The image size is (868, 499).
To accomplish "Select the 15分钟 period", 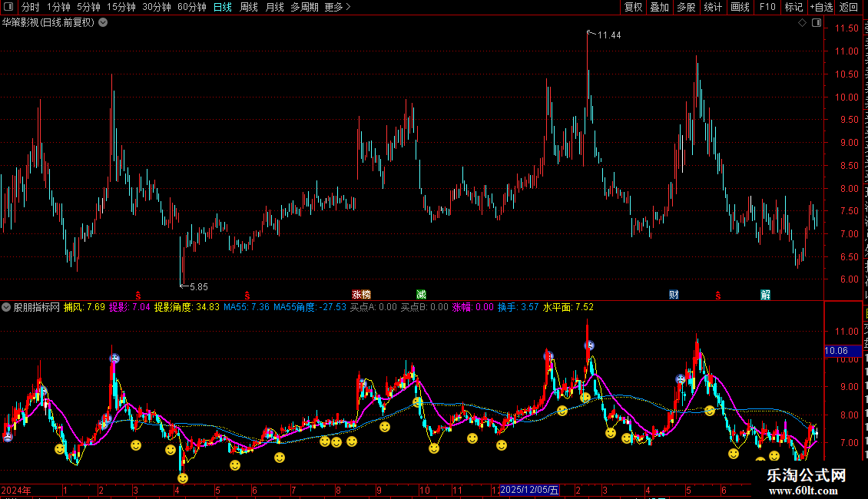I will [x=121, y=7].
